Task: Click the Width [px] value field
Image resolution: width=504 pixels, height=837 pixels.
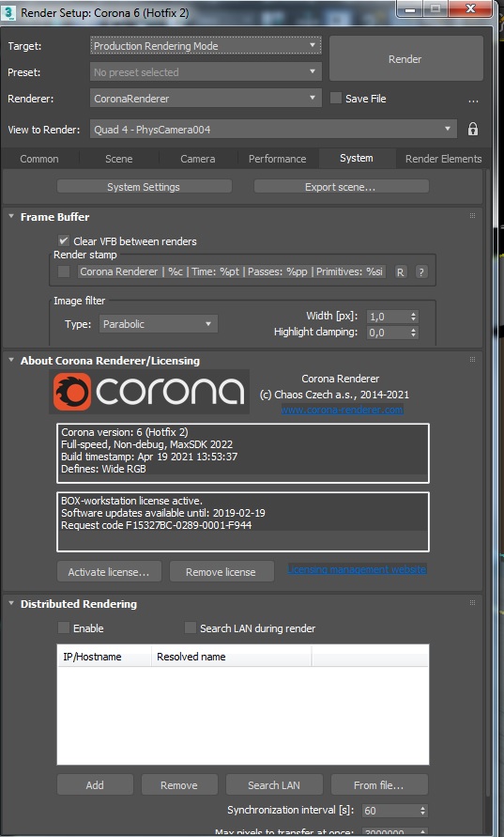Action: point(388,317)
